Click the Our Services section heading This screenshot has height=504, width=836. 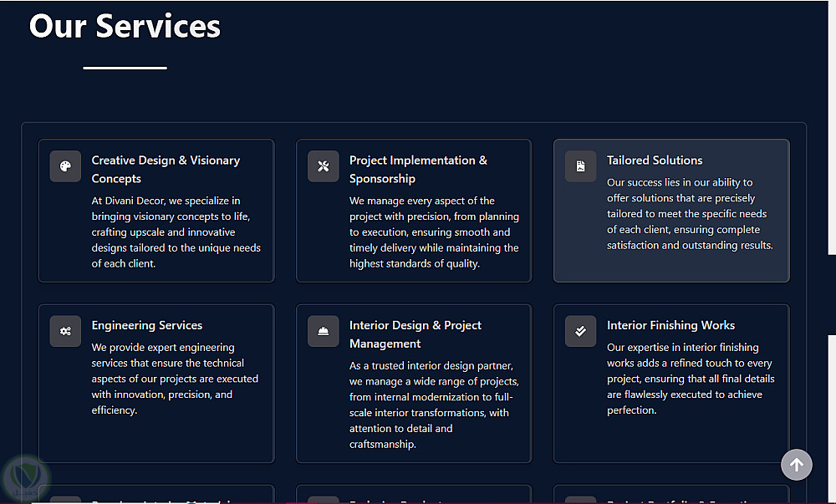[x=125, y=27]
